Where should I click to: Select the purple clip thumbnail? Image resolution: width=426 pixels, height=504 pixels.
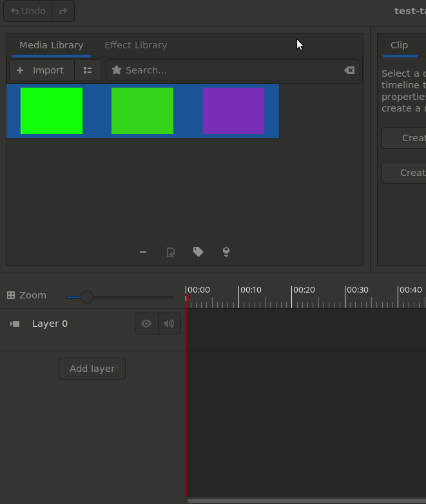[x=233, y=111]
